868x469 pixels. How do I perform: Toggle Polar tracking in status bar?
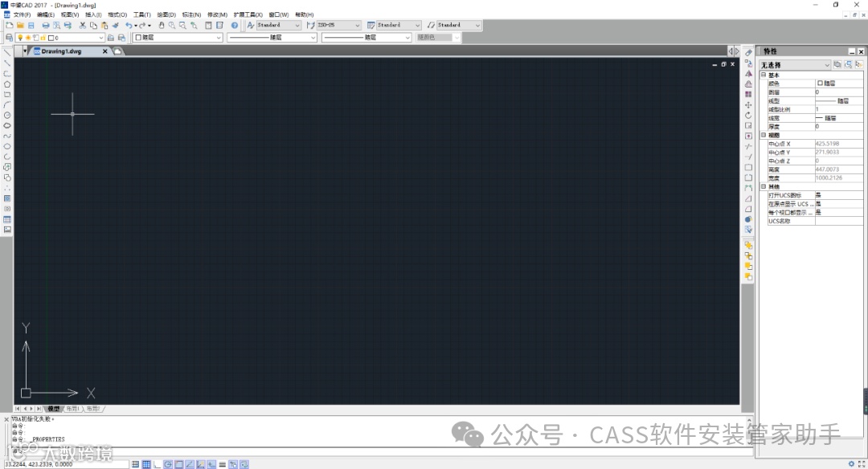[168, 464]
